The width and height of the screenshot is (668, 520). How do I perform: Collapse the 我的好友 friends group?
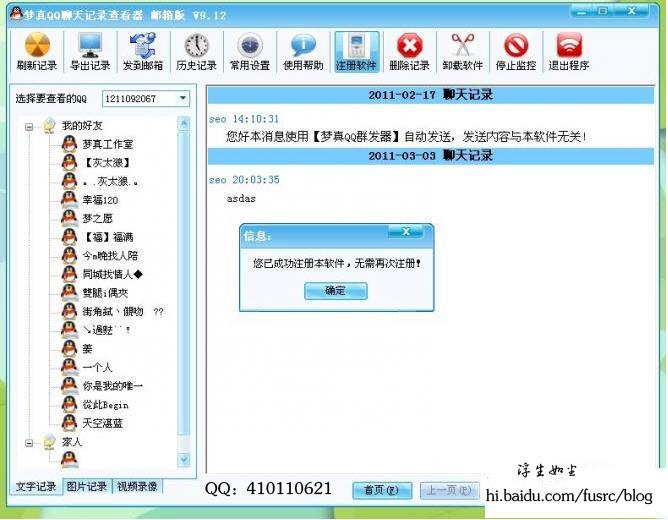coord(29,126)
